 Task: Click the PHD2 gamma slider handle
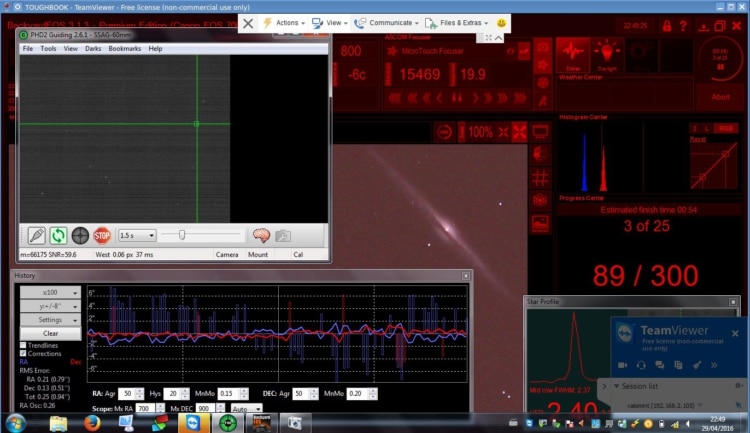[x=182, y=235]
